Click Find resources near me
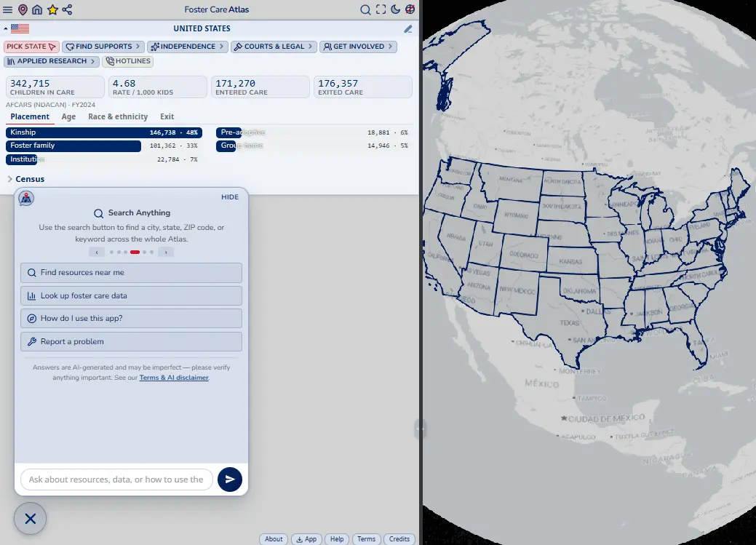756x545 pixels. point(131,272)
